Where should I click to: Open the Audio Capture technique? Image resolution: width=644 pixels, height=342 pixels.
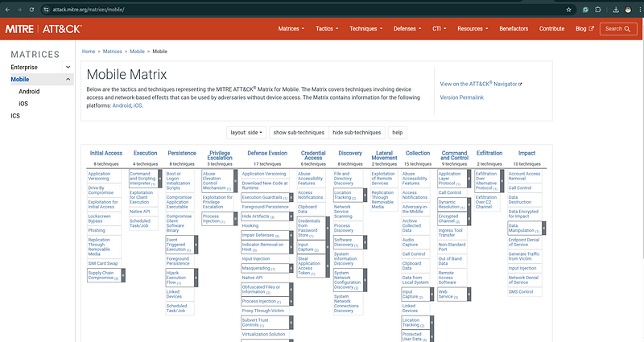(x=410, y=242)
